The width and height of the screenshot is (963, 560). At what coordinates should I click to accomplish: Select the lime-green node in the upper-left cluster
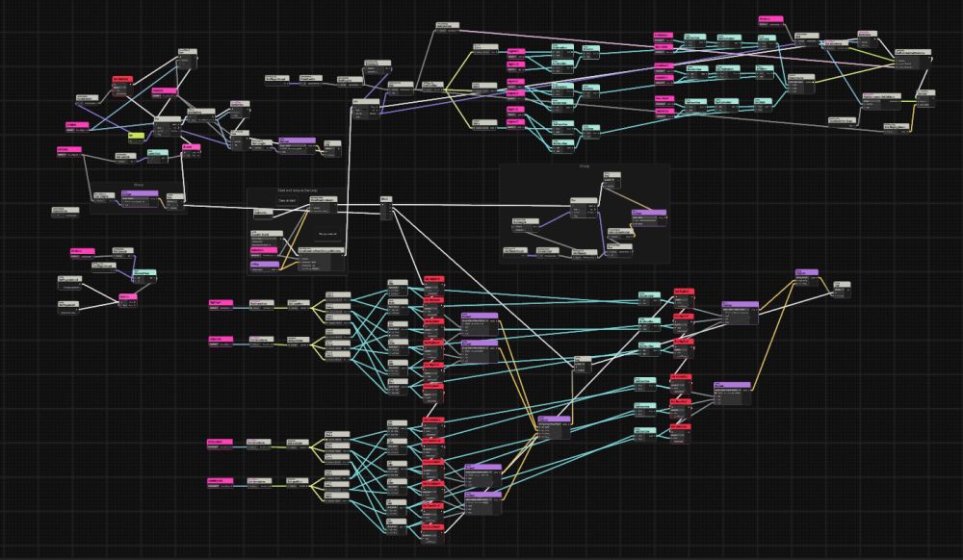(136, 136)
